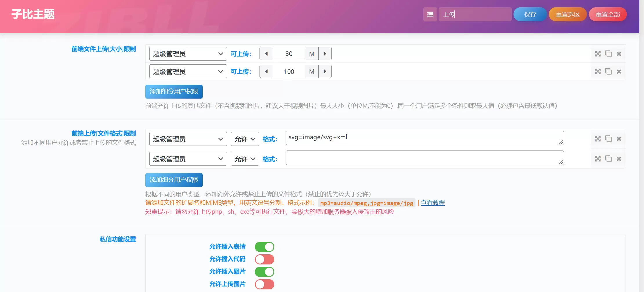Screen dimensions: 644x292
Task: Open user role dropdown in svg format row
Action: (188, 139)
